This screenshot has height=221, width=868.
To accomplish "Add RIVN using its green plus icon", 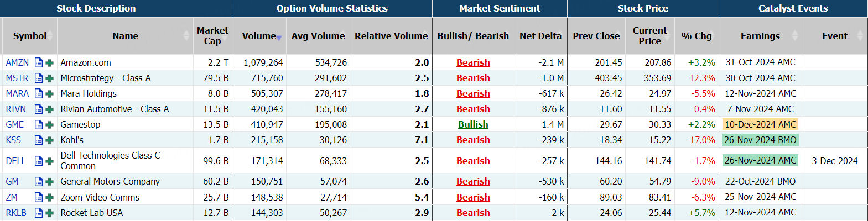I will tap(49, 109).
